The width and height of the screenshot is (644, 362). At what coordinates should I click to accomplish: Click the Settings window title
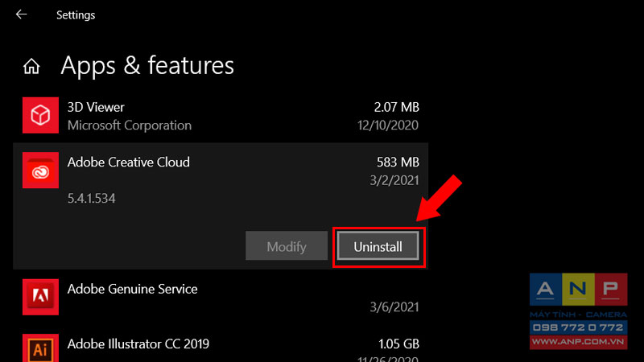point(76,15)
